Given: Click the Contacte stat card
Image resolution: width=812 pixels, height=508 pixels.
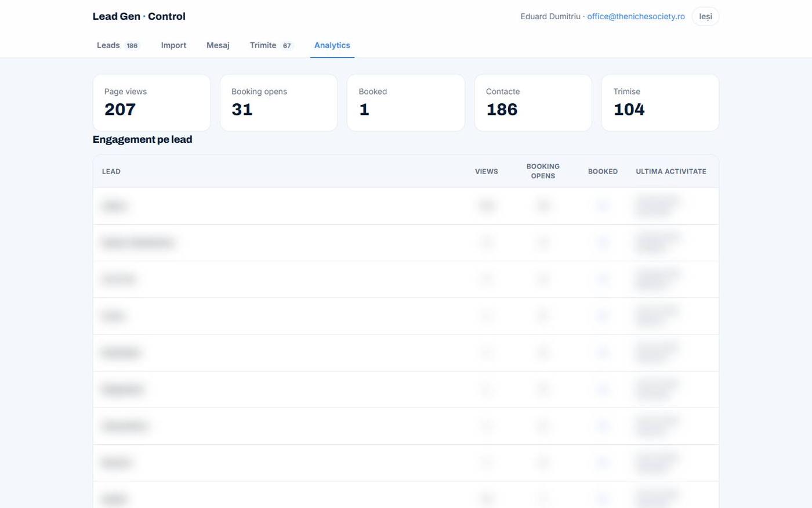Looking at the screenshot, I should pos(533,103).
